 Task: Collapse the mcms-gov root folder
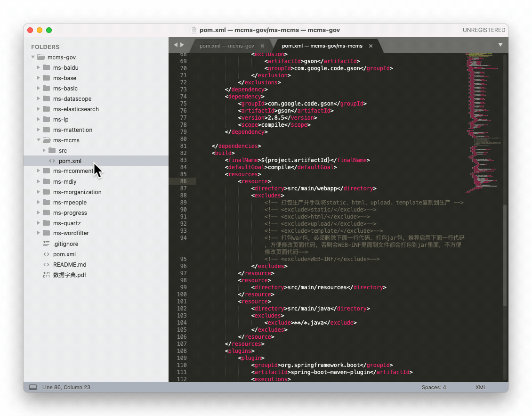pos(33,57)
